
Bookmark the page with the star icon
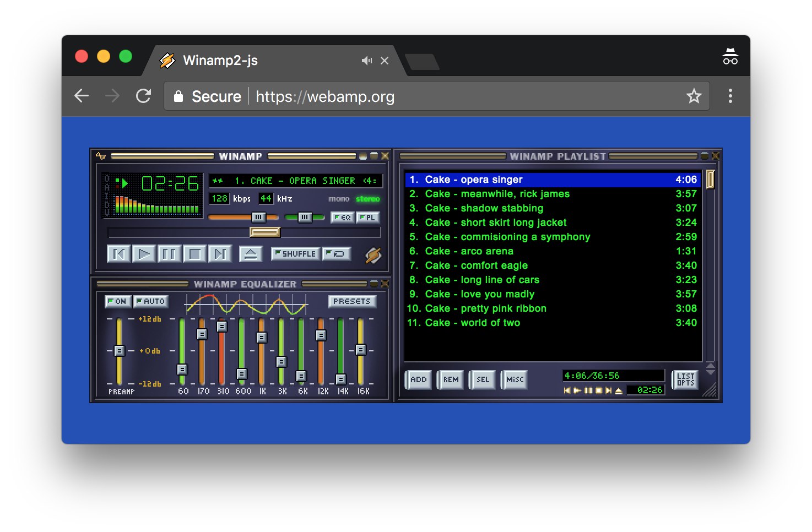(x=694, y=96)
